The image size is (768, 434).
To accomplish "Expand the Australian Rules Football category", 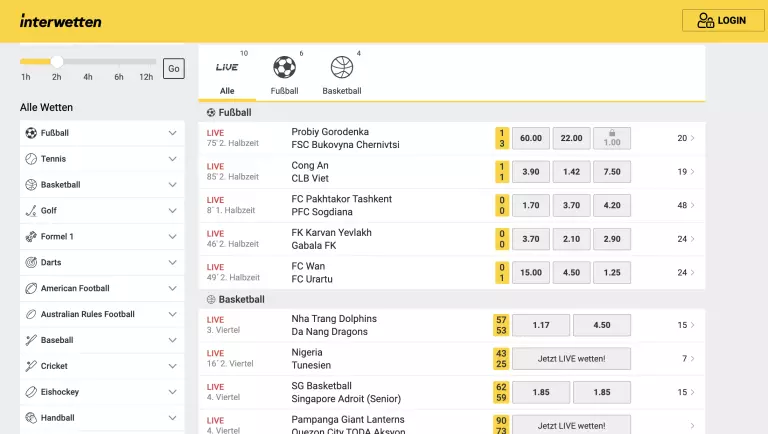I will pos(172,314).
